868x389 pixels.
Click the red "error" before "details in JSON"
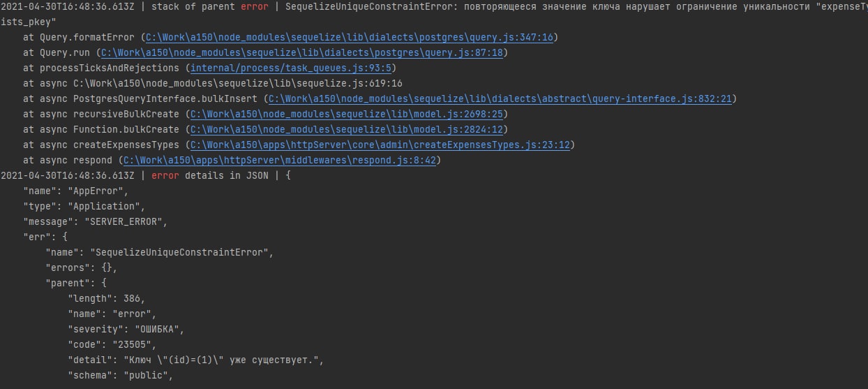165,175
